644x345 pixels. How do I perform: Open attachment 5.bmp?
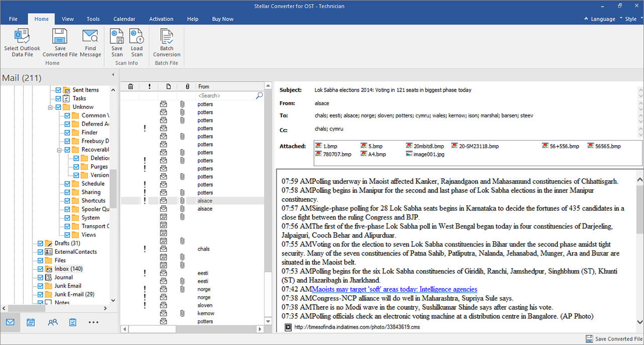[372, 146]
